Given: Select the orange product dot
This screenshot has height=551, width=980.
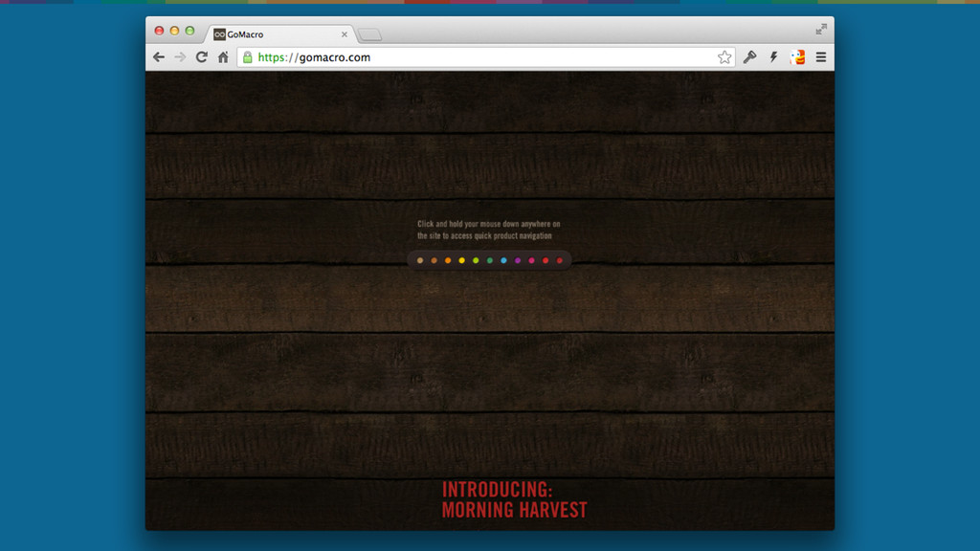Looking at the screenshot, I should point(448,260).
